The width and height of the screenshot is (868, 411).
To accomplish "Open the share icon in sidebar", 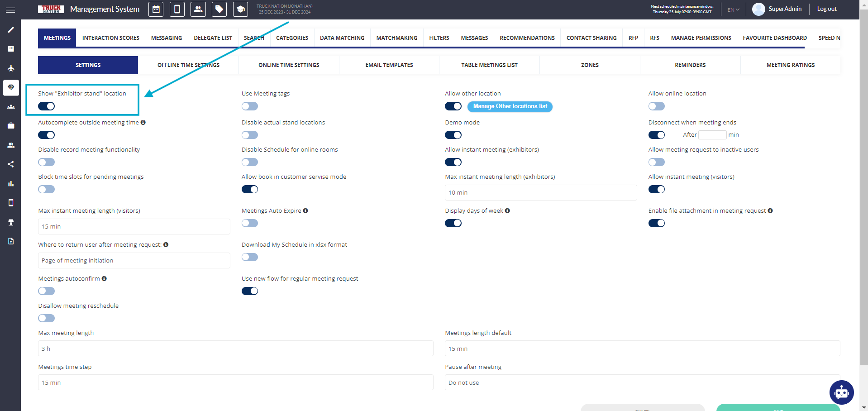I will [x=11, y=164].
